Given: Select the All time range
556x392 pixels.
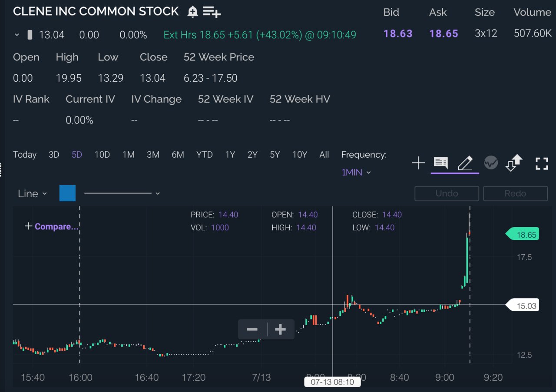Looking at the screenshot, I should point(324,155).
